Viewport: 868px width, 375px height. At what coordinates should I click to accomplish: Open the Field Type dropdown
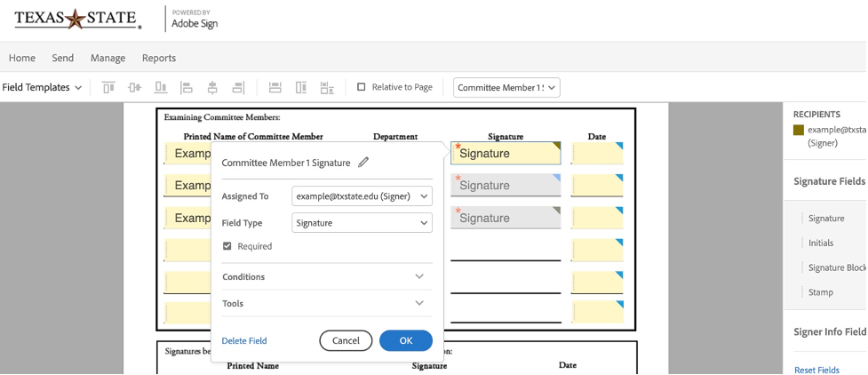pyautogui.click(x=362, y=223)
